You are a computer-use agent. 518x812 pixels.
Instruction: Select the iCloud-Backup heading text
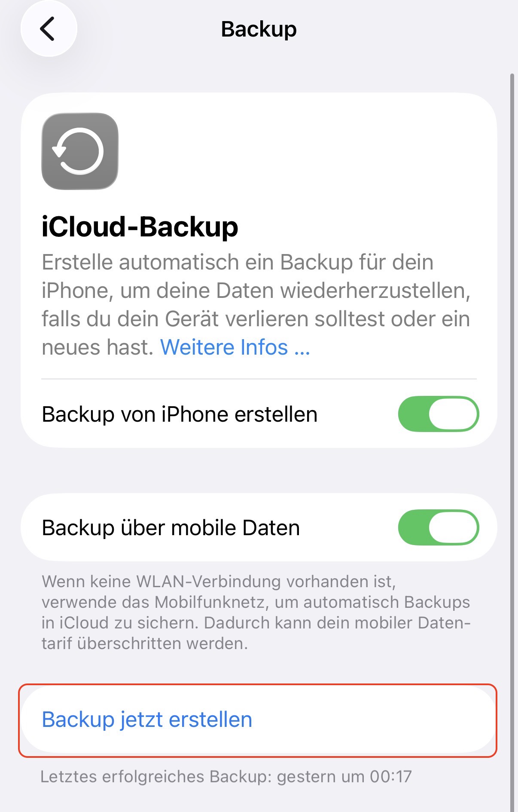(140, 227)
